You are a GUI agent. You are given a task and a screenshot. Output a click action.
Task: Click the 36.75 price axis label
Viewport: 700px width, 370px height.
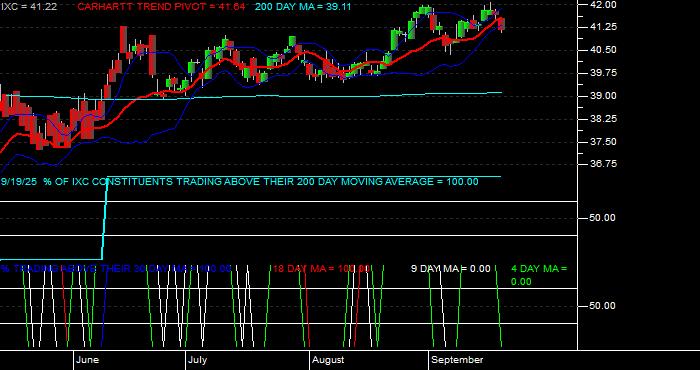(604, 164)
